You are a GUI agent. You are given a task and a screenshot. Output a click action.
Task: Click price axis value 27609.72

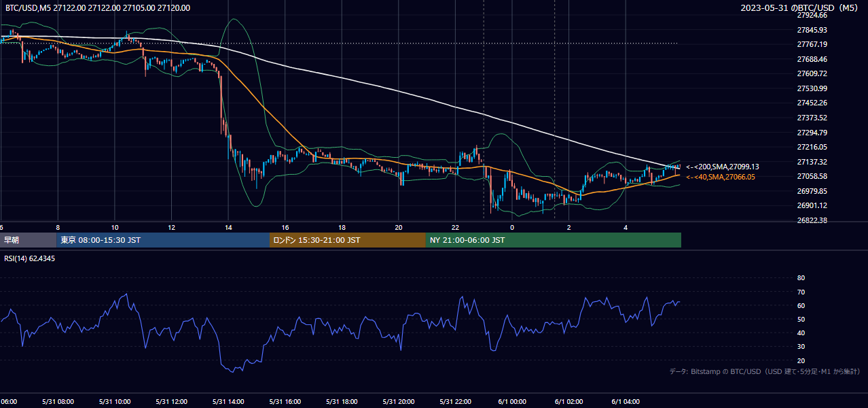click(x=812, y=73)
